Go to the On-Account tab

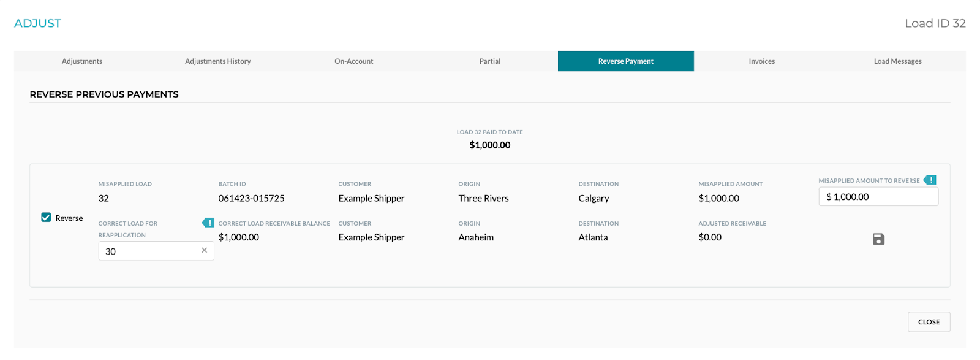coord(354,61)
